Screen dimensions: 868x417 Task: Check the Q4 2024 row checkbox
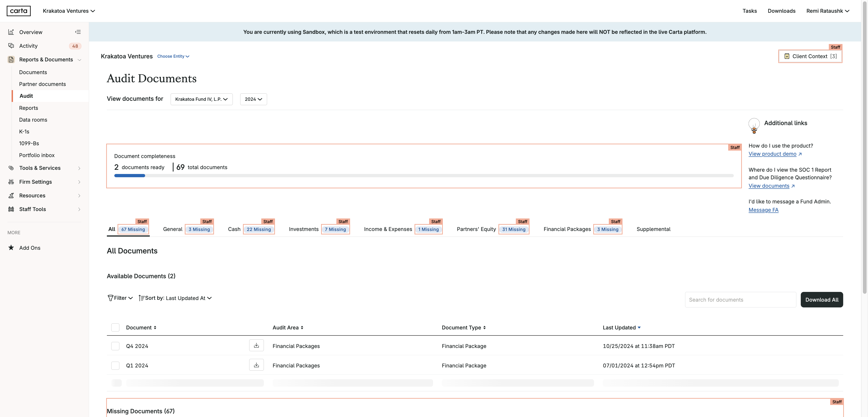115,346
